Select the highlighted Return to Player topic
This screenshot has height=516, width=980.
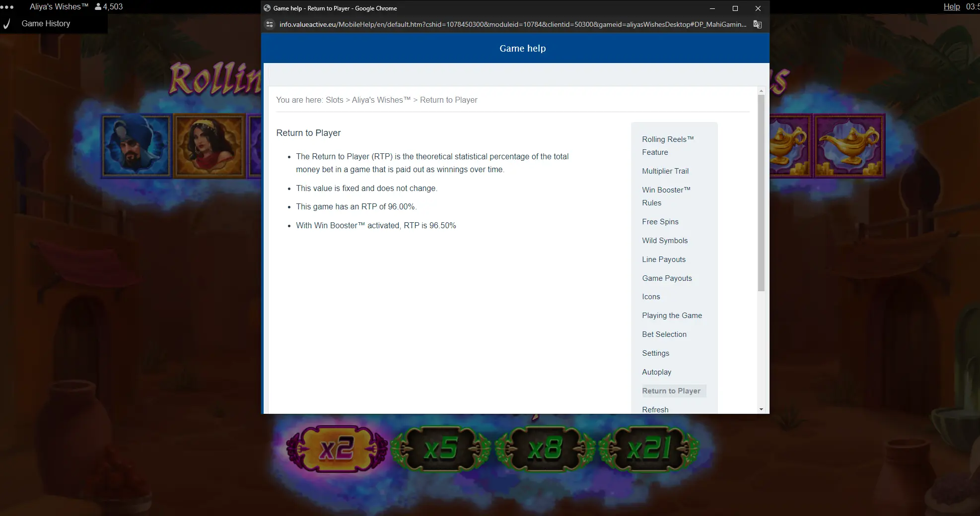[674, 391]
